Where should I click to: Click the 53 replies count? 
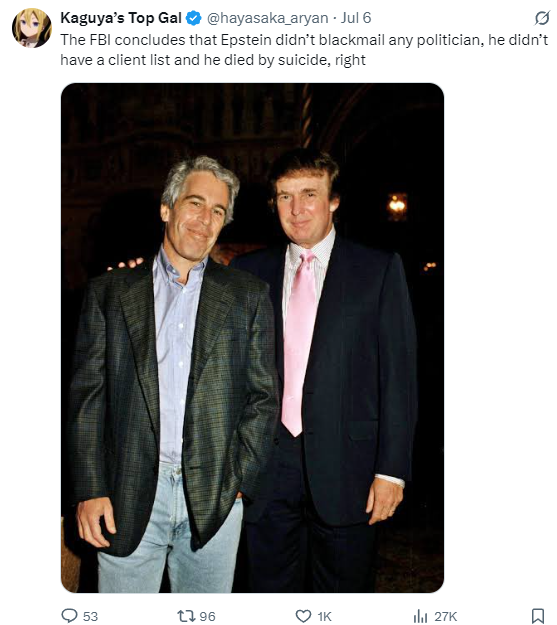pos(91,617)
